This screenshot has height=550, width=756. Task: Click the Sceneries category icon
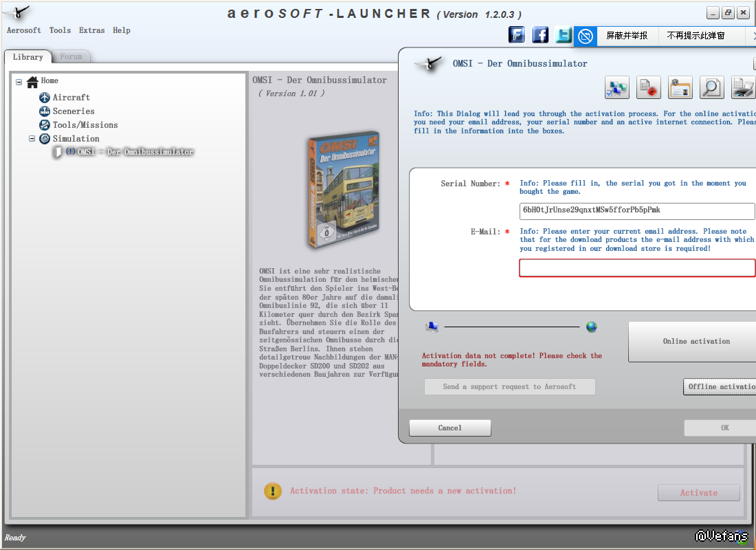pos(45,111)
